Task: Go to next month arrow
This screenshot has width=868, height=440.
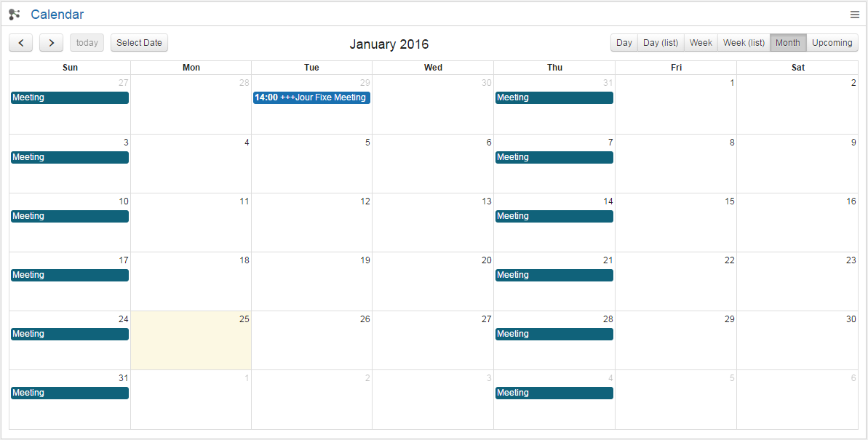Action: [x=51, y=43]
